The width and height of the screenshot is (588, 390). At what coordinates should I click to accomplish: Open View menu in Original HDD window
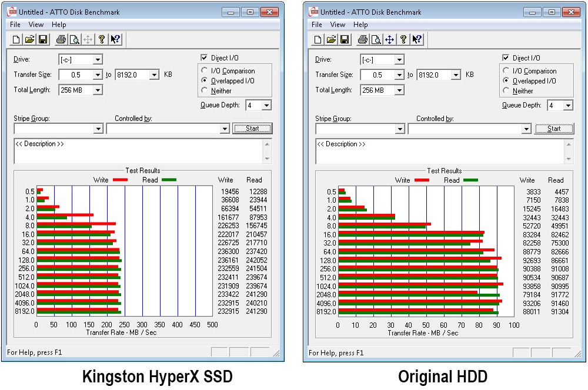(338, 25)
